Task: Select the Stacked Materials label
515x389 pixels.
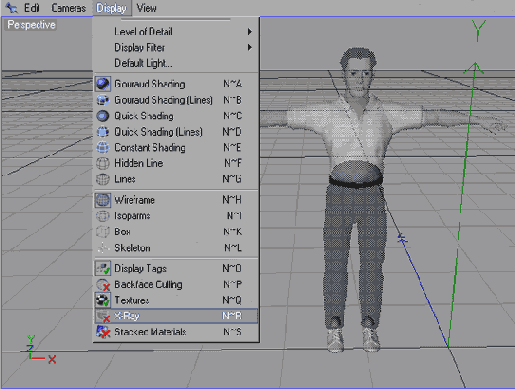Action: point(150,332)
